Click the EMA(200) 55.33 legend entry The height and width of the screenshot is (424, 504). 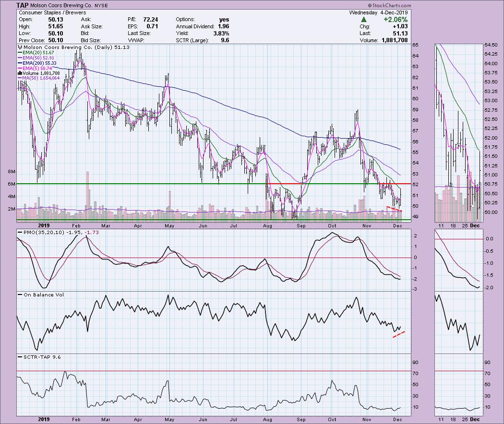(37, 63)
